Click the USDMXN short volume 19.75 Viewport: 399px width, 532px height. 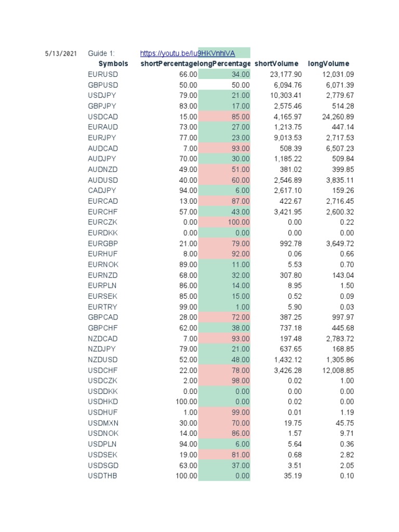[293, 423]
